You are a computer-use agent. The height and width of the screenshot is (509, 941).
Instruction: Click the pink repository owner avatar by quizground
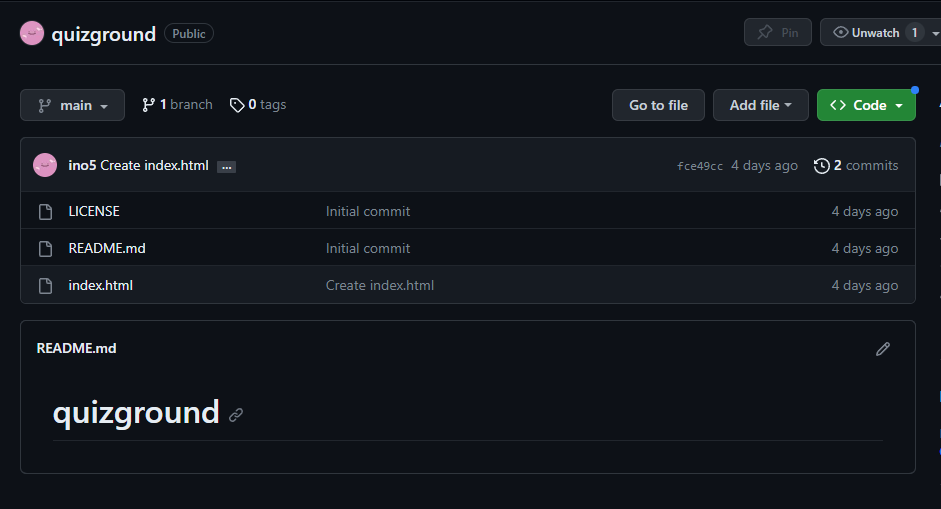[x=32, y=33]
